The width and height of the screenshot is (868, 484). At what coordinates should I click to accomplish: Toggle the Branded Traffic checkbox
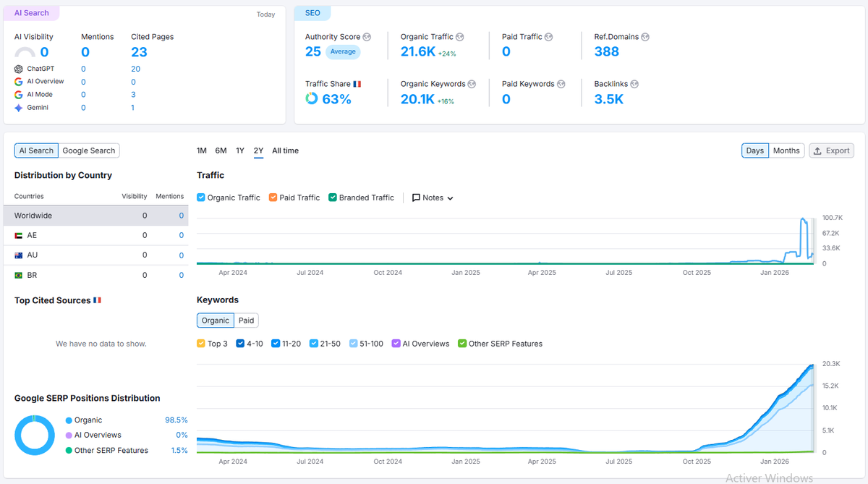(x=333, y=198)
